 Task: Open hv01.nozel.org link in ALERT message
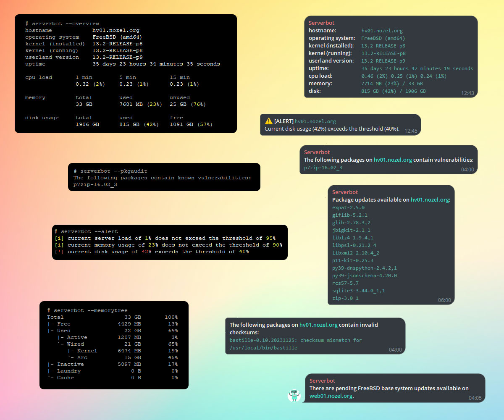tap(315, 121)
